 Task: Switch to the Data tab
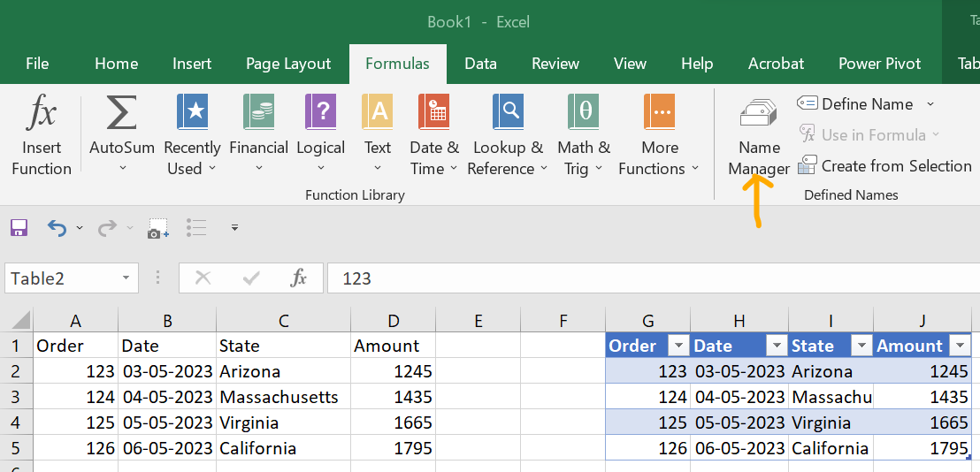[x=480, y=64]
